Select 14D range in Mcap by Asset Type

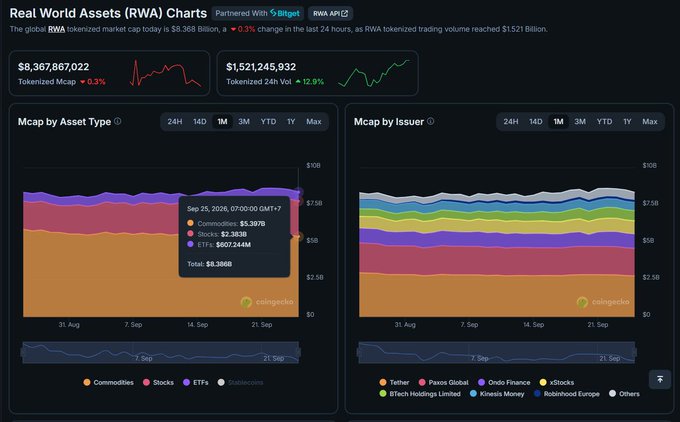199,122
